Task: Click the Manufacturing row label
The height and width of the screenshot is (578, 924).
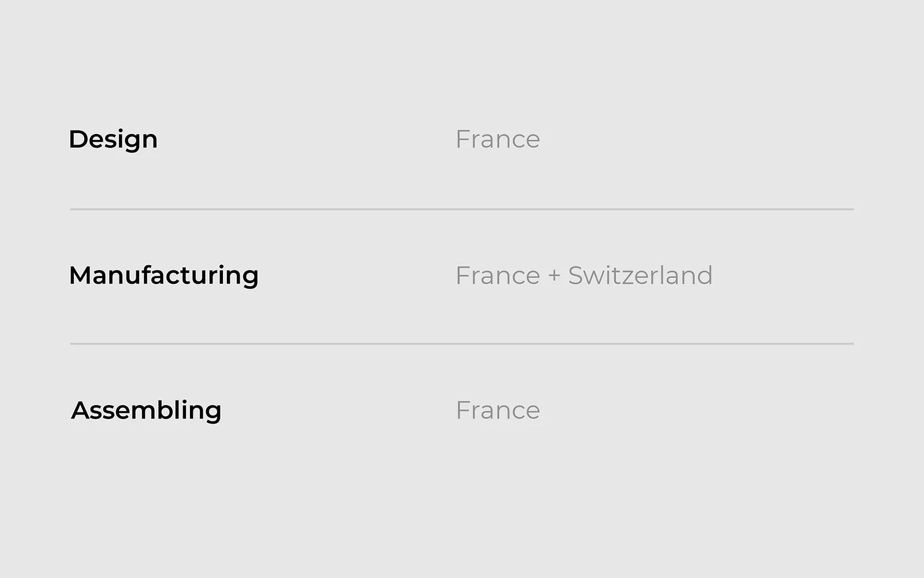Action: tap(163, 275)
